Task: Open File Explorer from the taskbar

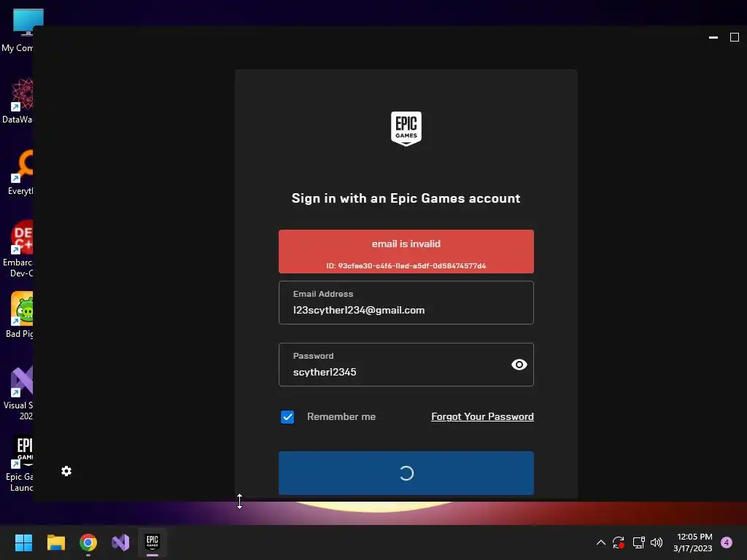Action: point(55,542)
